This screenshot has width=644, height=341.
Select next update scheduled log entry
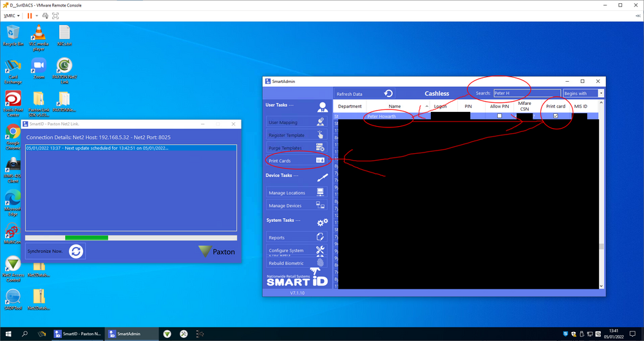(131, 148)
